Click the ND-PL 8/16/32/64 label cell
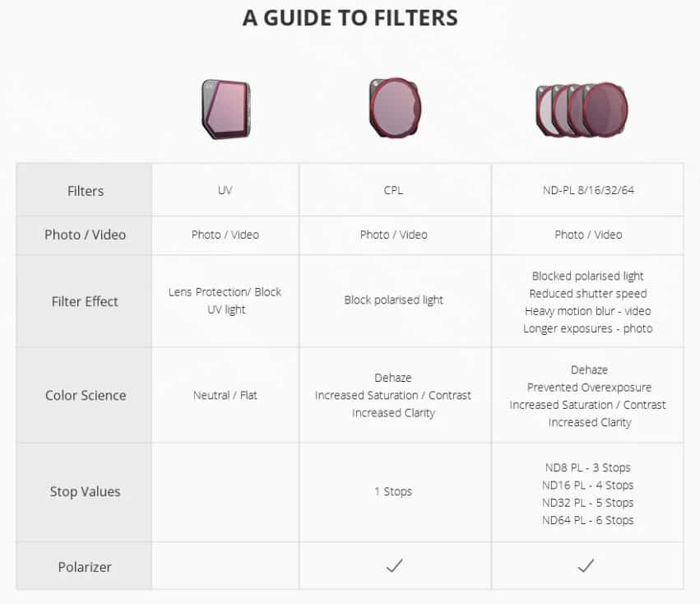Screen dimensions: 700x604 pos(587,191)
